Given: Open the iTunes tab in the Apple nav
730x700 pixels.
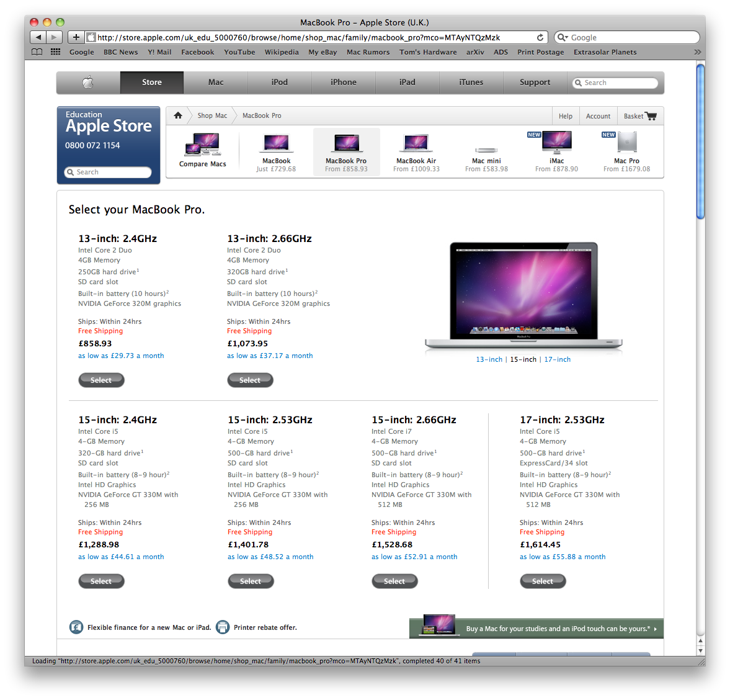Looking at the screenshot, I should tap(471, 83).
